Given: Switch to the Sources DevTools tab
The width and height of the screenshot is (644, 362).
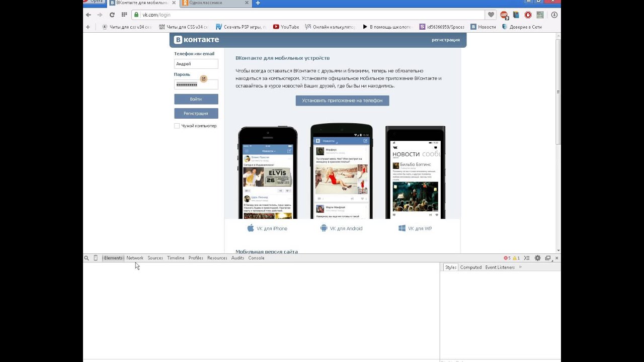Looking at the screenshot, I should coord(155,258).
